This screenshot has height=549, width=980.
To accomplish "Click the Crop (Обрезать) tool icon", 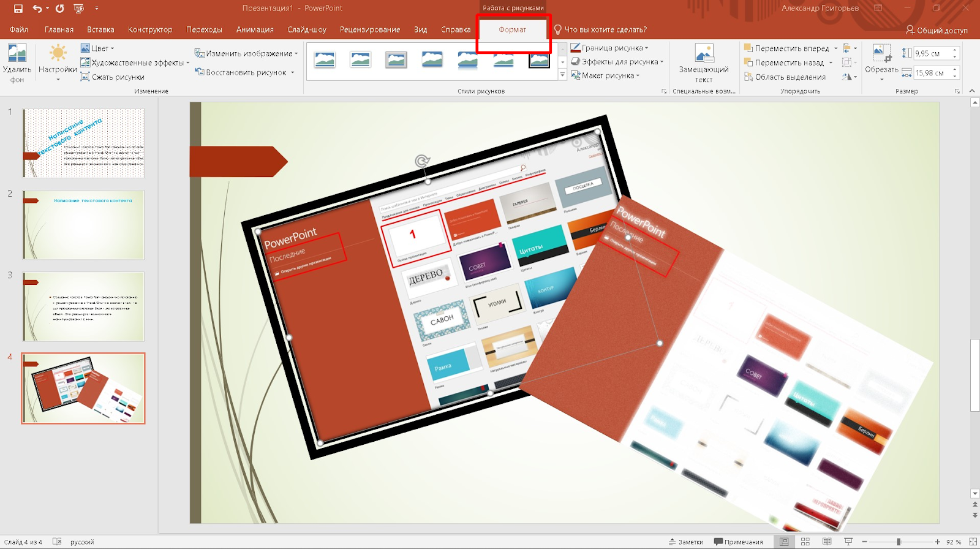I will [x=881, y=54].
